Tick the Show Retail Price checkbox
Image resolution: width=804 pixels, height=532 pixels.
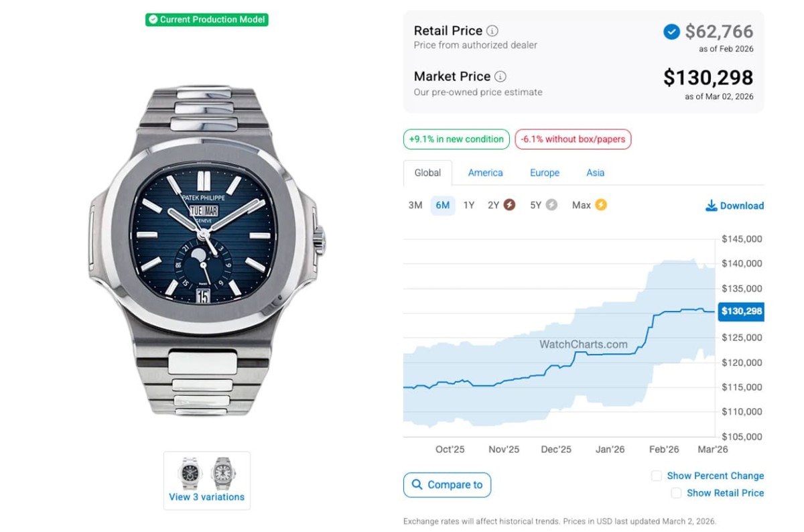(x=676, y=493)
